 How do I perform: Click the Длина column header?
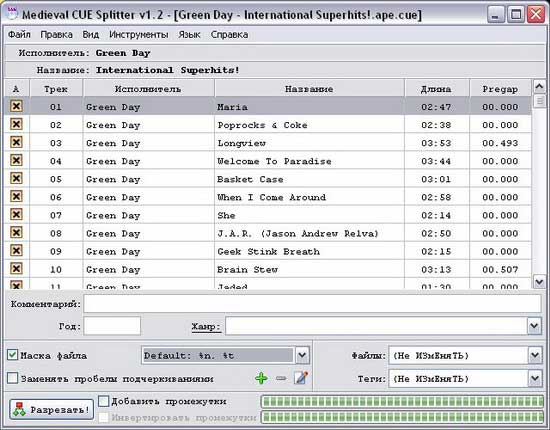436,89
